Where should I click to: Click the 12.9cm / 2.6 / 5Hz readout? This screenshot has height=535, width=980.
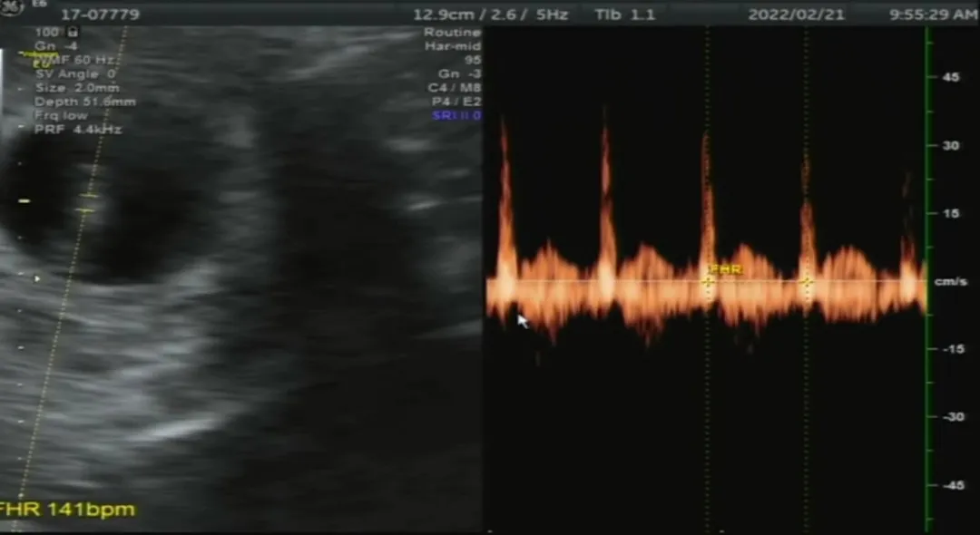tap(491, 15)
